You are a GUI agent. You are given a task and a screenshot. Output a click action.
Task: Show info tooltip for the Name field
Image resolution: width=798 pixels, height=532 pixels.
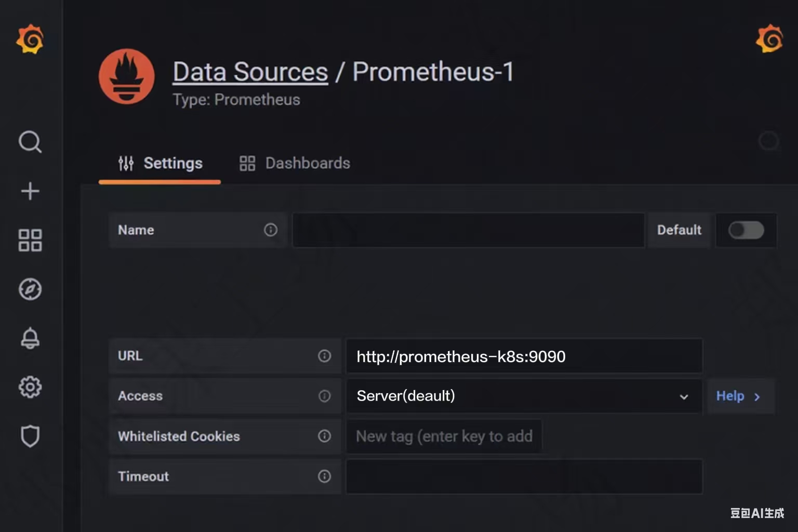click(x=271, y=230)
